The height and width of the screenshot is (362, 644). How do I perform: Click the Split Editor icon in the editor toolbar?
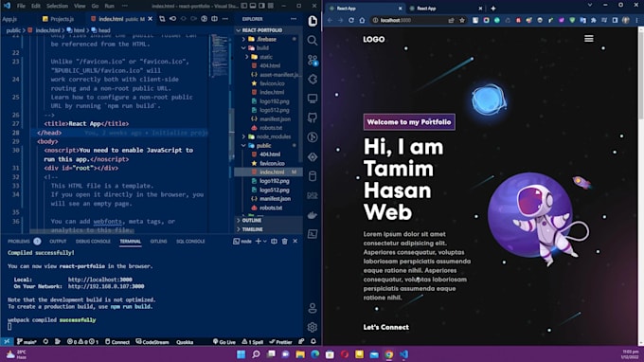(x=214, y=19)
